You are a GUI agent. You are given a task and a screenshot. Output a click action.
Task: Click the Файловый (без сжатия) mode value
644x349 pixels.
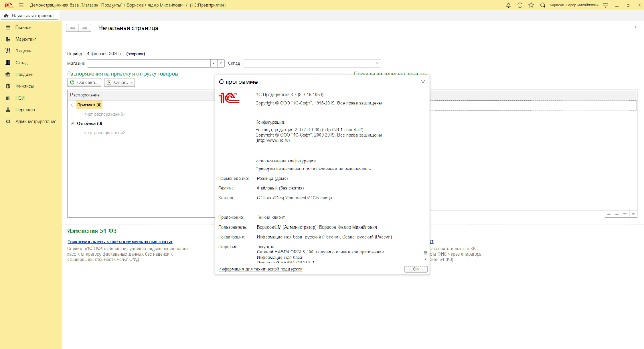point(281,188)
